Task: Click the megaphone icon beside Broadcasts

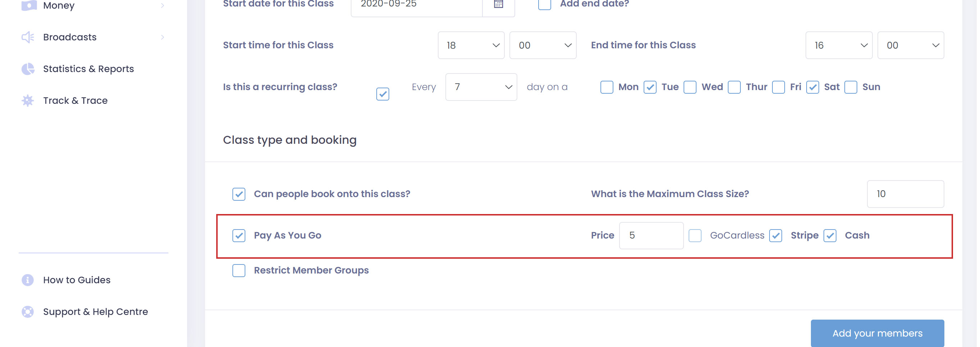Action: (x=28, y=37)
